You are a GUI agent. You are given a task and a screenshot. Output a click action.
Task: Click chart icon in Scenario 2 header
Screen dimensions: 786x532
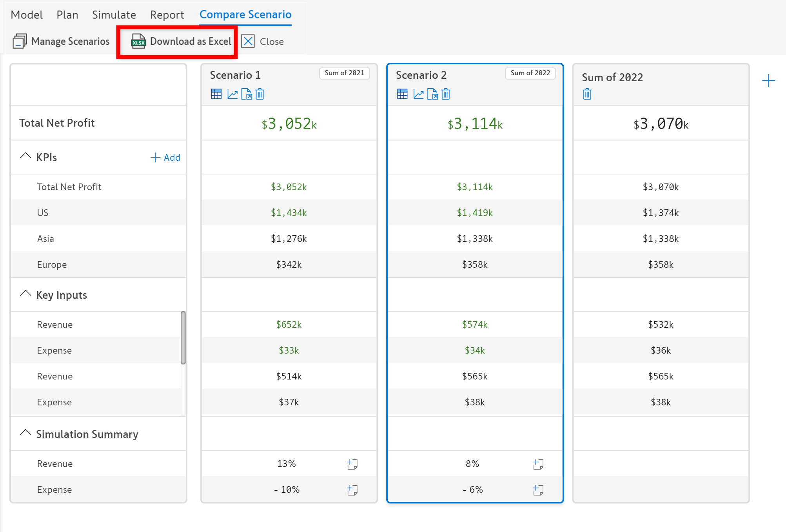[x=418, y=94]
